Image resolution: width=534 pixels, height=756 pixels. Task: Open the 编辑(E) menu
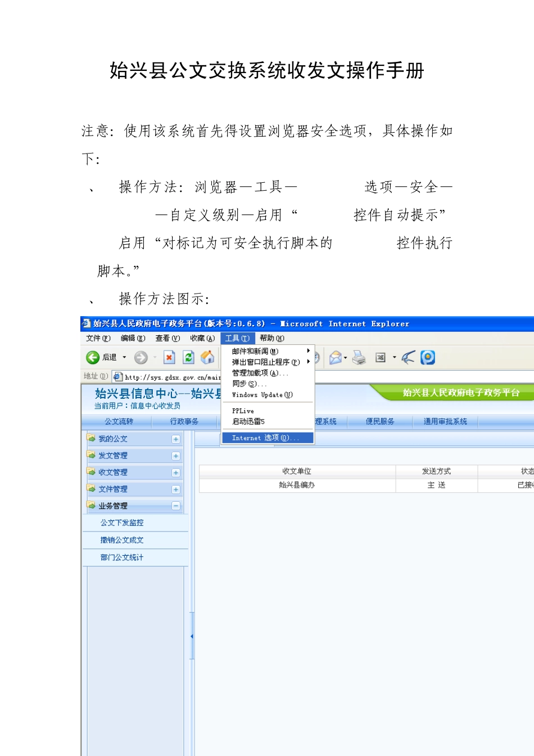pos(133,338)
